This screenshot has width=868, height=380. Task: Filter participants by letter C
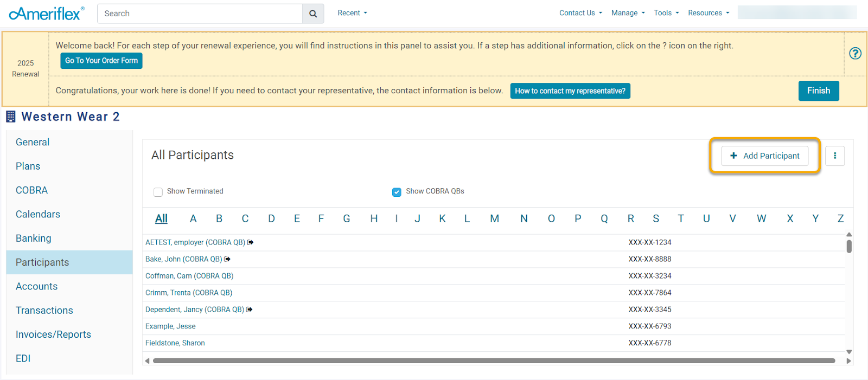(245, 218)
